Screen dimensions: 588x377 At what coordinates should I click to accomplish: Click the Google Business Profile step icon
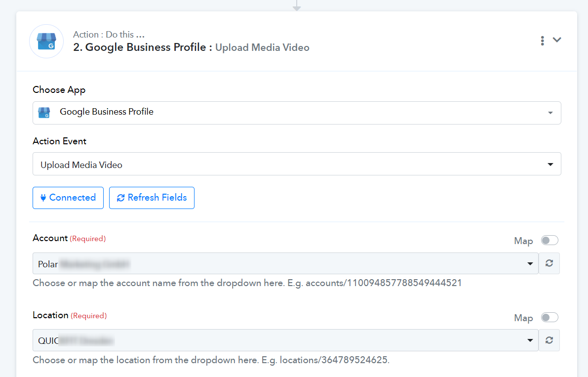46,42
